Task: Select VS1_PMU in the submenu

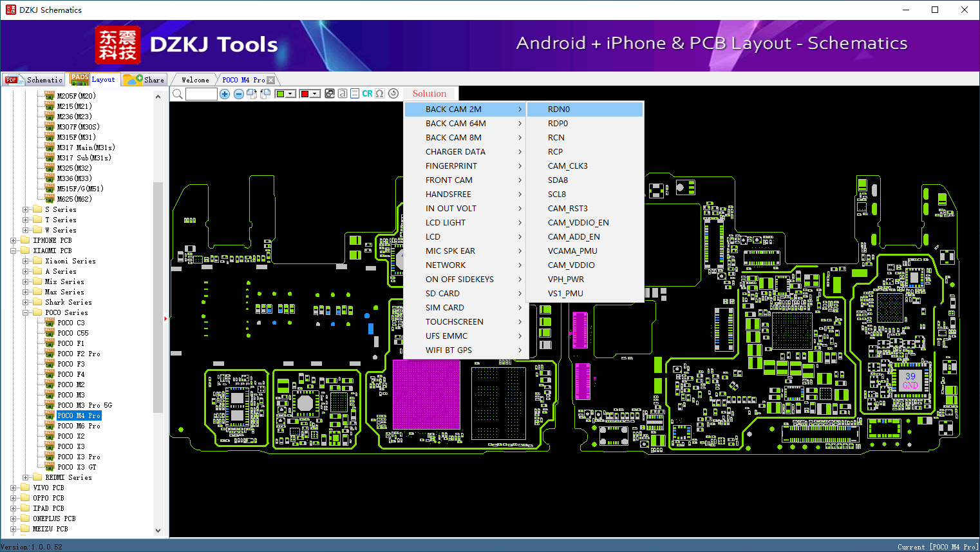Action: coord(585,294)
